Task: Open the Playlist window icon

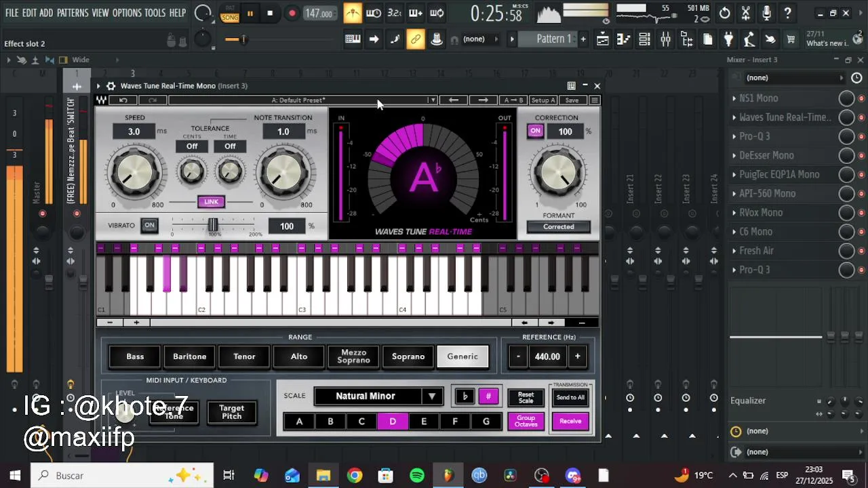Action: click(x=603, y=39)
